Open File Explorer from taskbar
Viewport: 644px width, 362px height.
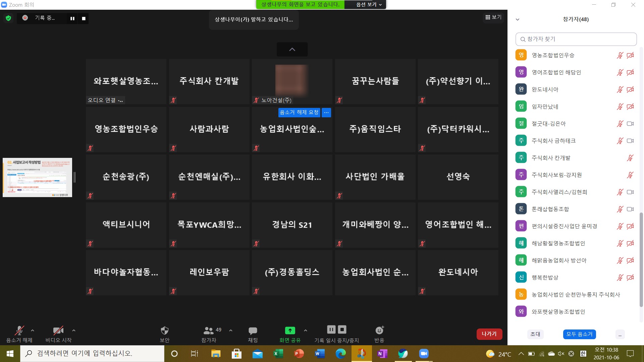pyautogui.click(x=216, y=354)
